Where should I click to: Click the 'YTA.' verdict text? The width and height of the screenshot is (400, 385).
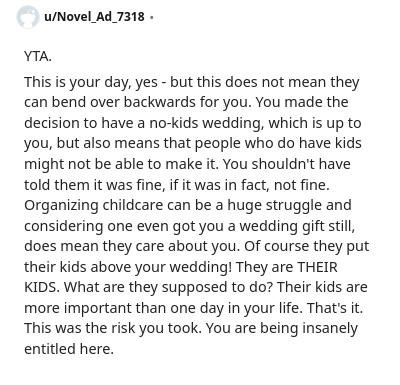coord(38,56)
